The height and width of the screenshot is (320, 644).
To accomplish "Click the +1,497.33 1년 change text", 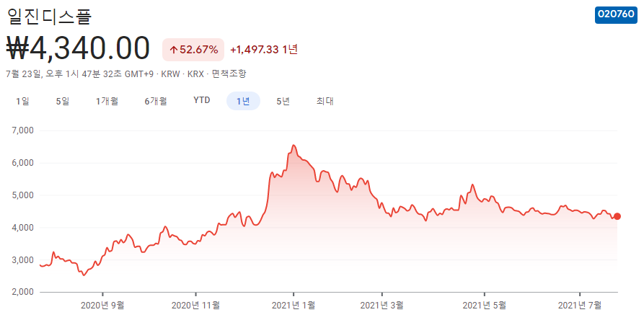I will click(264, 50).
